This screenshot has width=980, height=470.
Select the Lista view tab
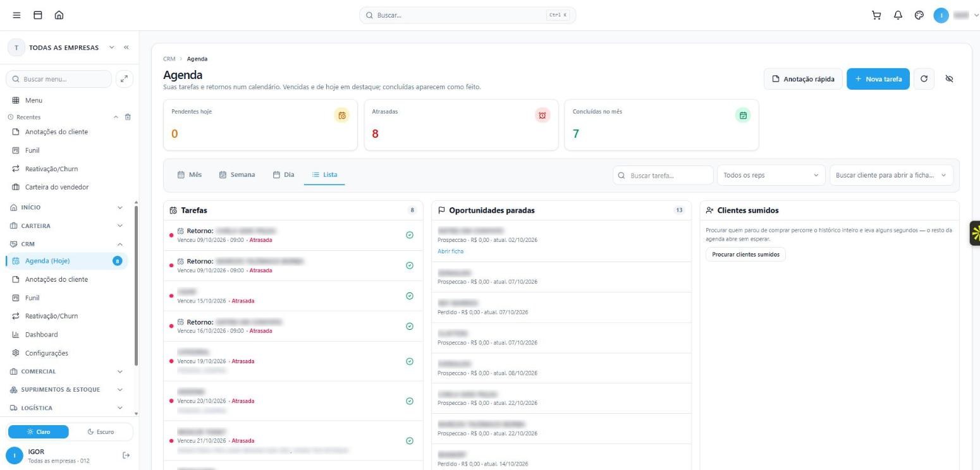coord(324,175)
